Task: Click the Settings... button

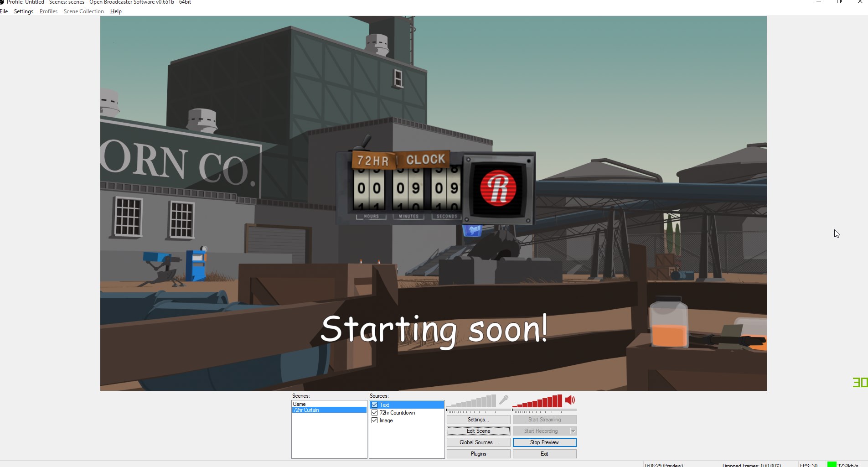Action: (x=478, y=420)
